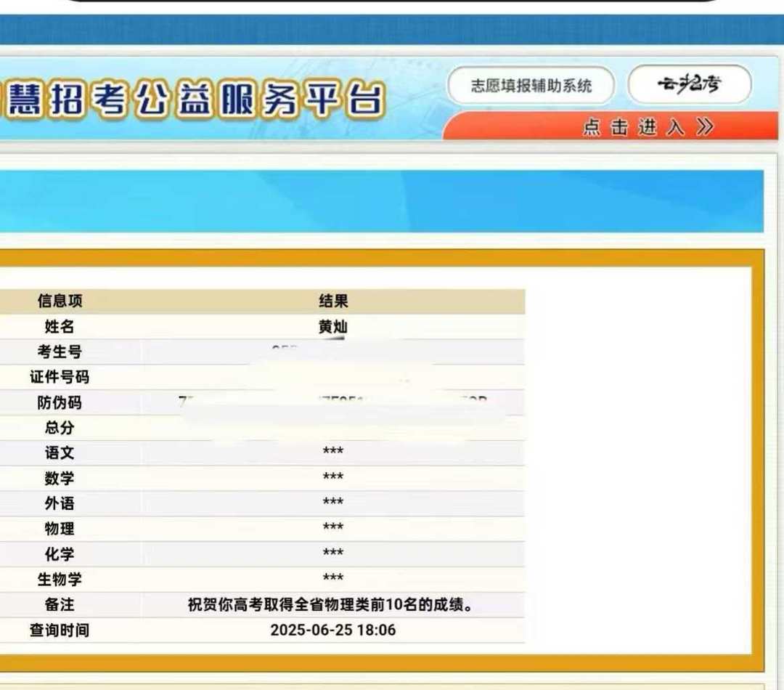784x690 pixels.
Task: Click the query time 2025-06-25 18:06
Action: tap(333, 630)
